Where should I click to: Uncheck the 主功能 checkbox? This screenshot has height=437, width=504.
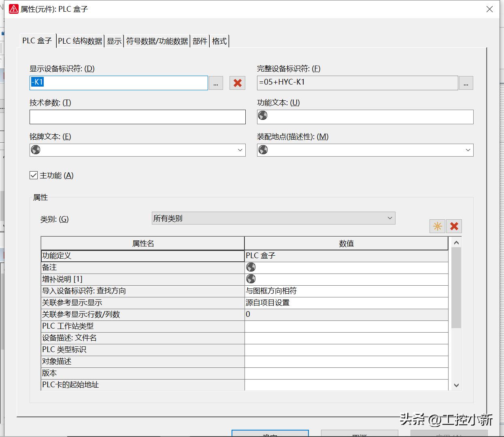click(x=33, y=175)
